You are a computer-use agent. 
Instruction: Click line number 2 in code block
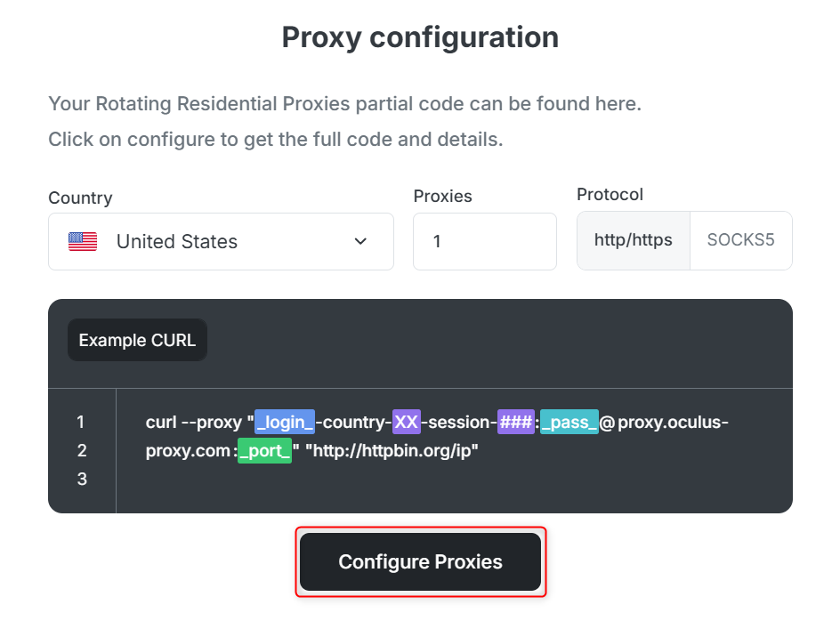pyautogui.click(x=81, y=450)
